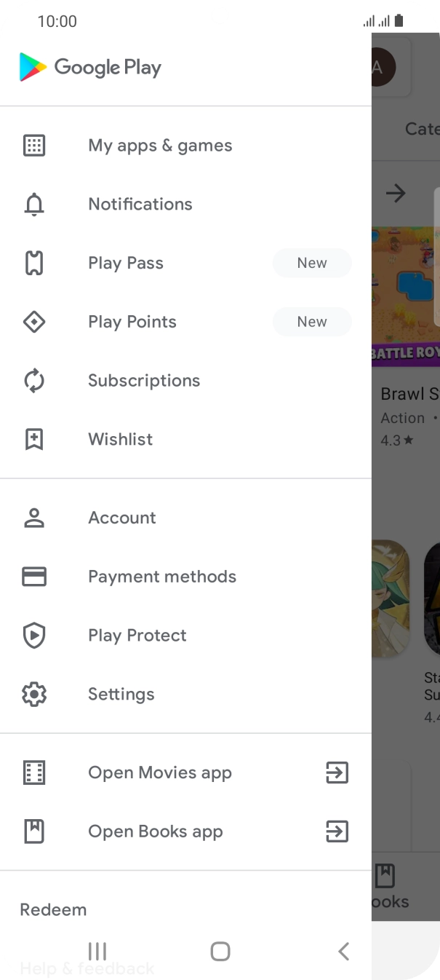This screenshot has height=980, width=440.
Task: Tap the New badge beside Play Pass
Action: pyautogui.click(x=312, y=264)
